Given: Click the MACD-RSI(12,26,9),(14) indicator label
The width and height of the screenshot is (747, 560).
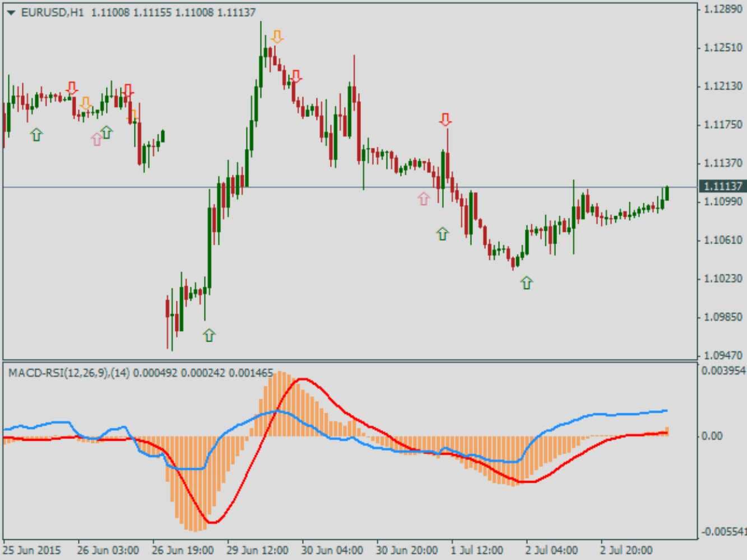Looking at the screenshot, I should (68, 373).
